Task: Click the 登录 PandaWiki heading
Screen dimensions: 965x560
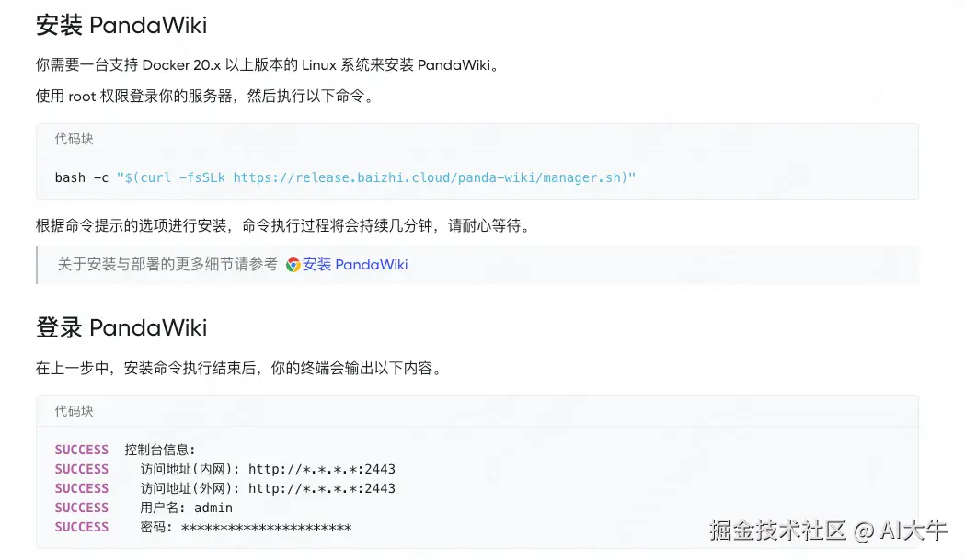Action: click(x=121, y=327)
